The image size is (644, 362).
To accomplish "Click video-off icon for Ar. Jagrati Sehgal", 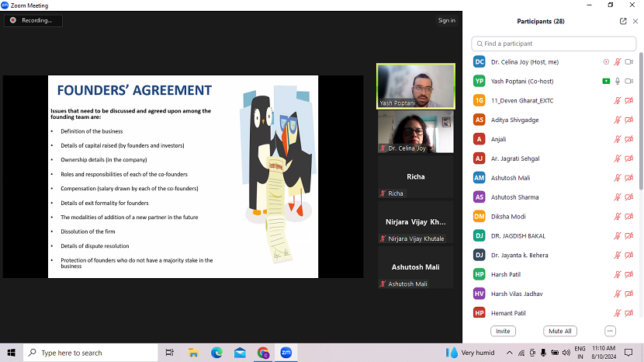I will 628,158.
